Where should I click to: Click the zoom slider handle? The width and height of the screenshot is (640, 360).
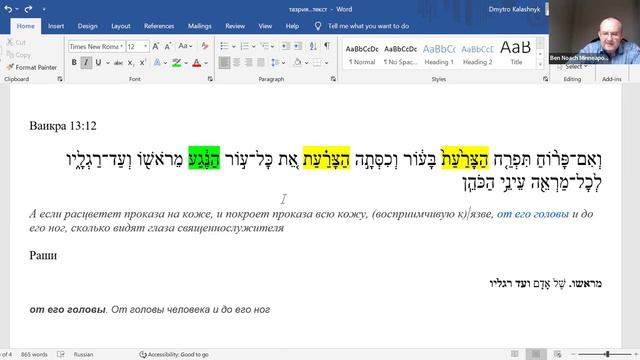coord(607,354)
